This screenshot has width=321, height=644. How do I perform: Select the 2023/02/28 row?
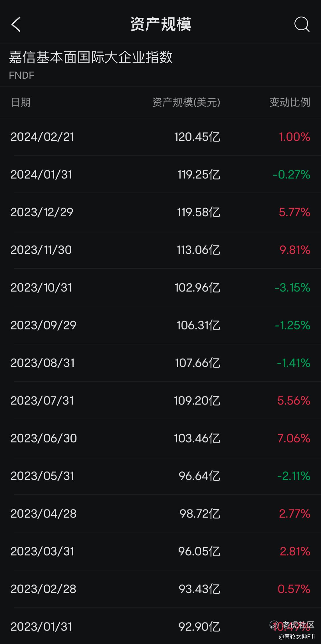(160, 589)
